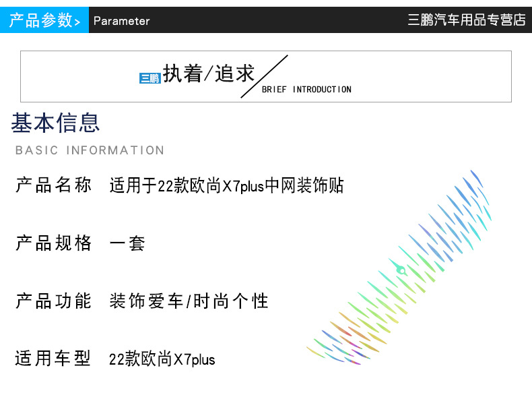
Task: Click the 产品功能 label
Action: point(54,301)
